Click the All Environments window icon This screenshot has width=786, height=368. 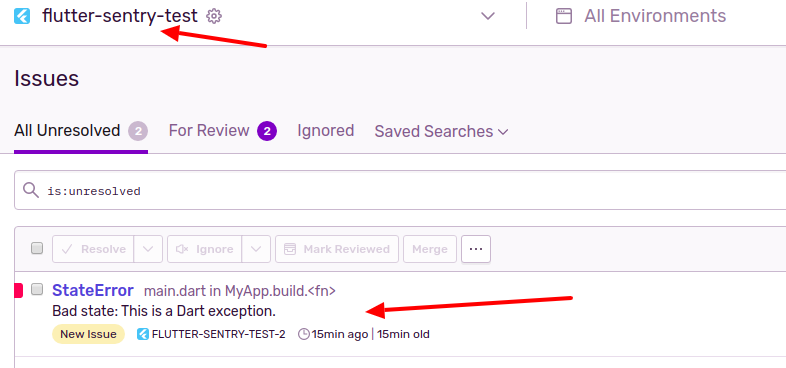point(563,16)
